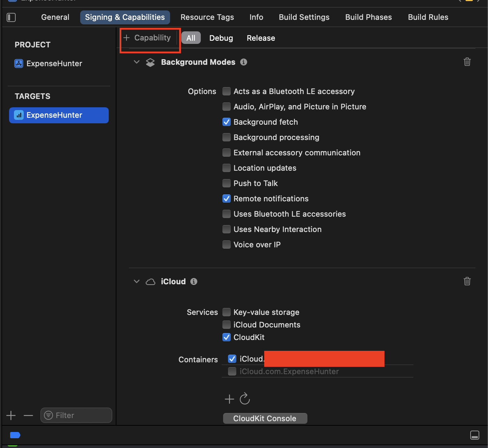
Task: Open the CloudKit Console
Action: 265,418
